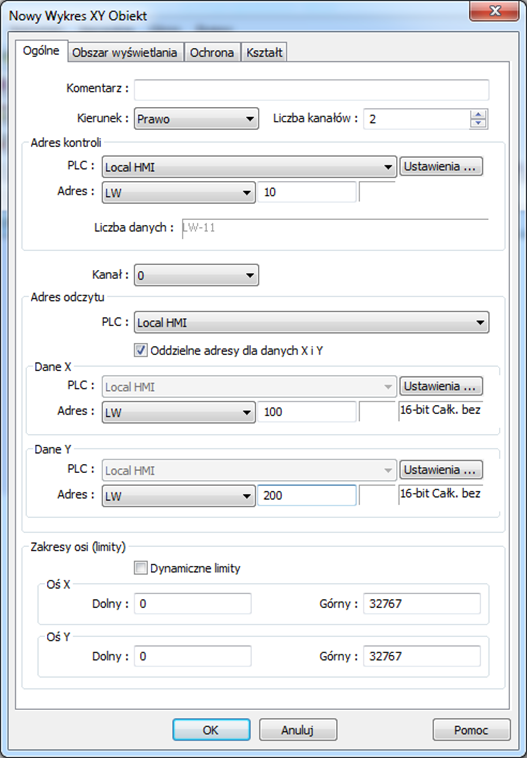
Task: Click the Komentarz text field
Action: coord(311,90)
